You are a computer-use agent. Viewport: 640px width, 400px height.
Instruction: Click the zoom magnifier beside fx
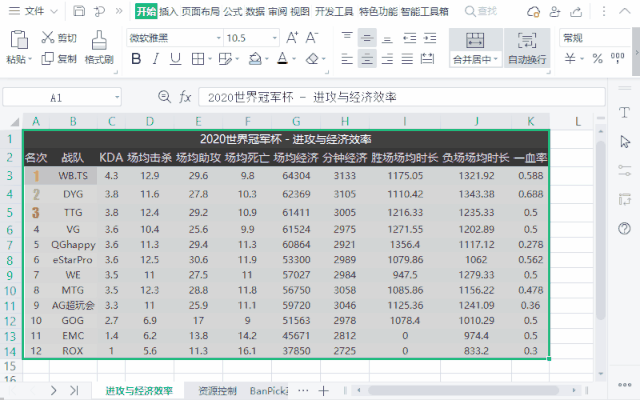(x=164, y=97)
